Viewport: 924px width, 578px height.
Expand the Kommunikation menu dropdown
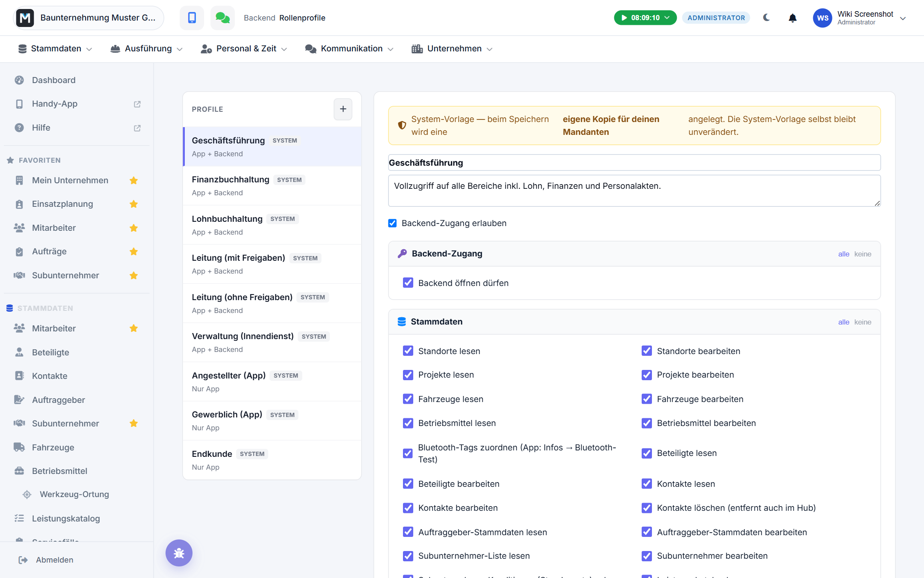[349, 49]
